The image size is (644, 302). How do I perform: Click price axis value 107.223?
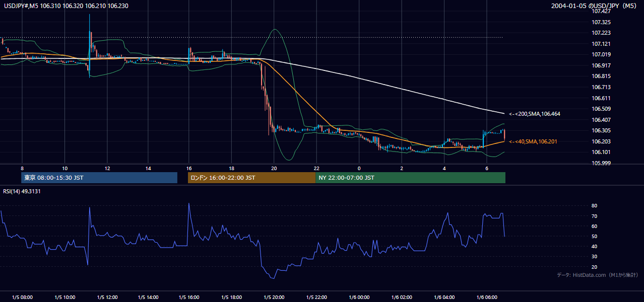(602, 33)
